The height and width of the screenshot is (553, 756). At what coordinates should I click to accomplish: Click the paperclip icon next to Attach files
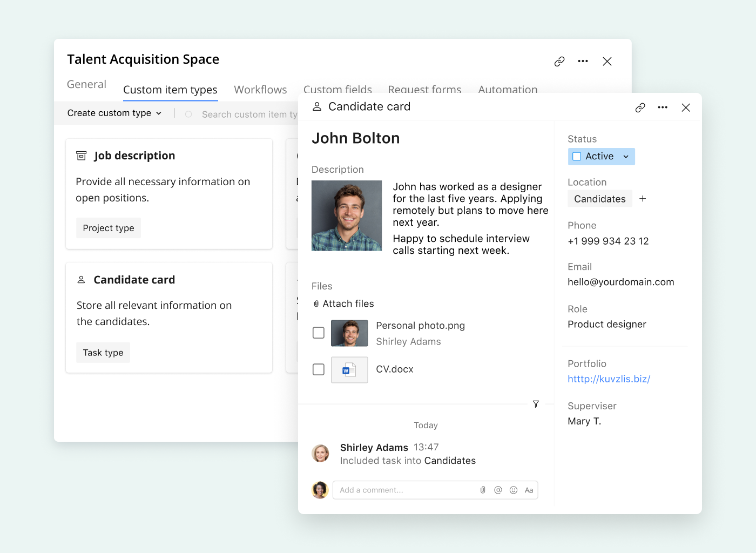(x=316, y=304)
